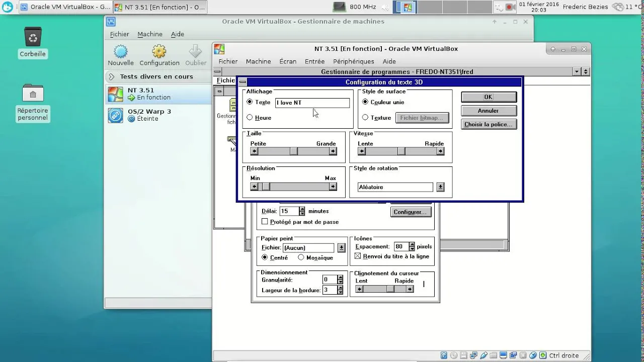The height and width of the screenshot is (362, 644).
Task: Select the NT 3.51 virtual machine
Action: 157,94
